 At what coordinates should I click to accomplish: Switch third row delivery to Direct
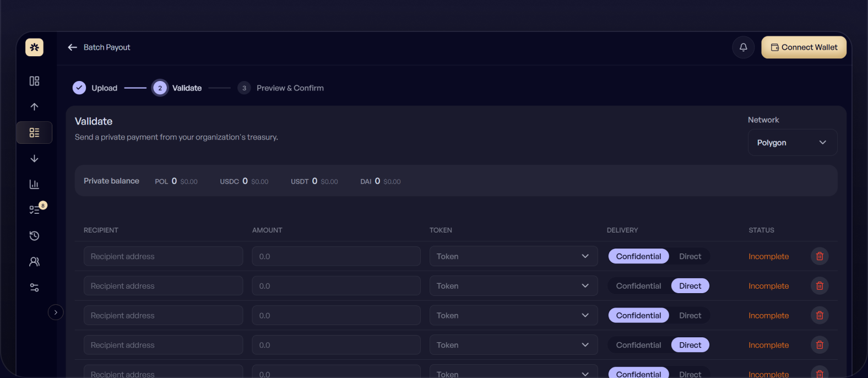pos(690,316)
